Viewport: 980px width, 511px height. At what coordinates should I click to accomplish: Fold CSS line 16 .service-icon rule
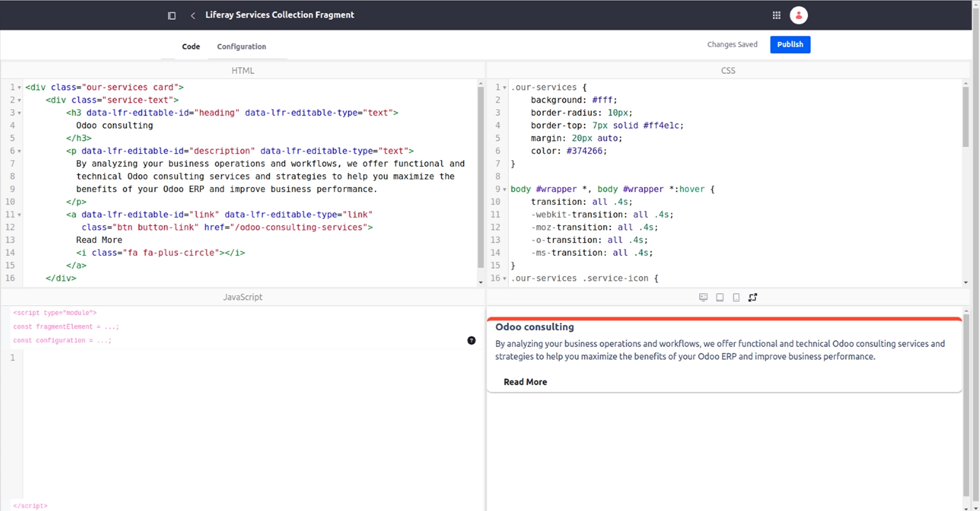(504, 279)
